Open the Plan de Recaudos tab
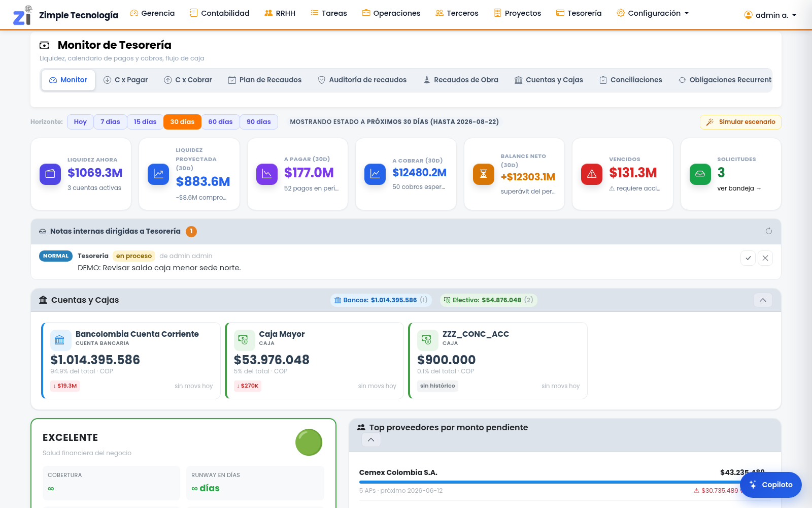This screenshot has height=508, width=812. pyautogui.click(x=265, y=80)
